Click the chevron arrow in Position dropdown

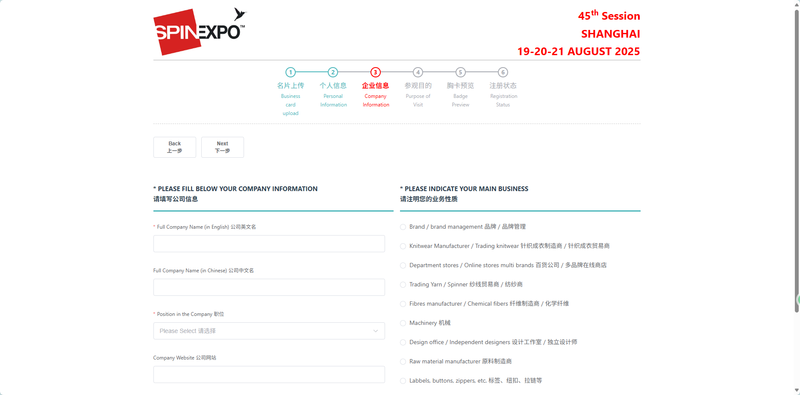point(376,331)
